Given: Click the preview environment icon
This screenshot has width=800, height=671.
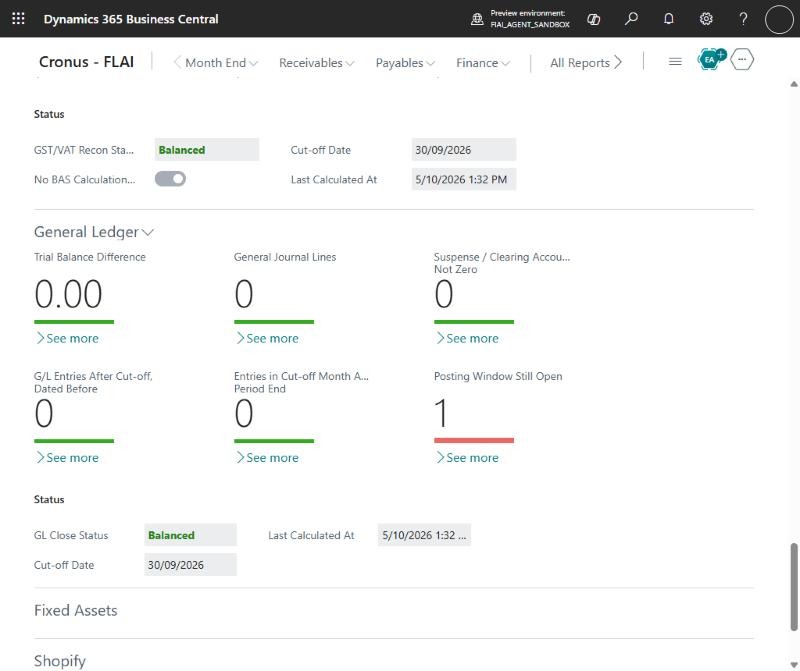Looking at the screenshot, I should point(477,19).
